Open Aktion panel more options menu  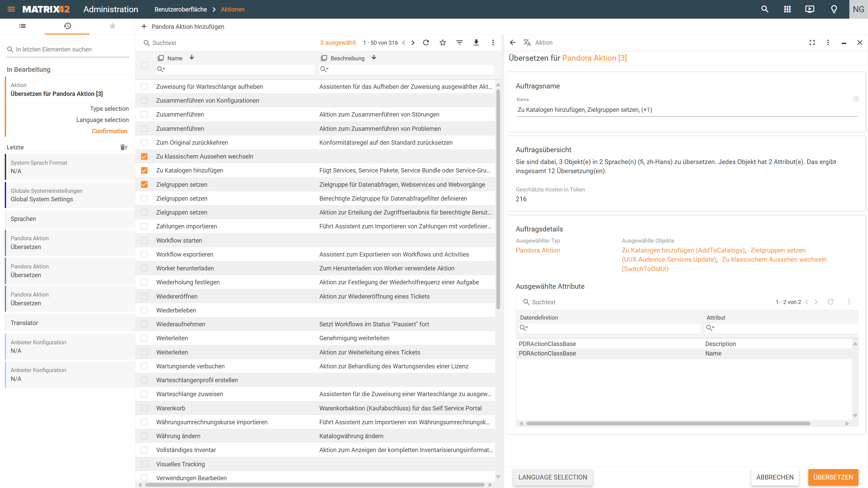(828, 43)
